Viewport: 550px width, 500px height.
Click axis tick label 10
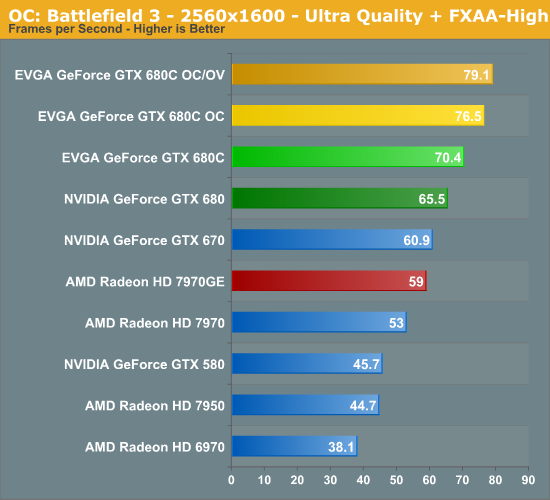264,480
